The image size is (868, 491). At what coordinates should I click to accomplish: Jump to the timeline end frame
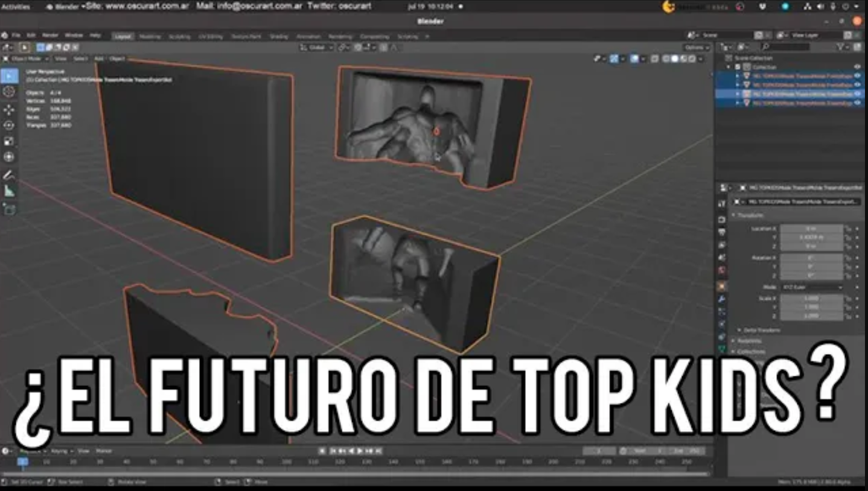pos(379,451)
